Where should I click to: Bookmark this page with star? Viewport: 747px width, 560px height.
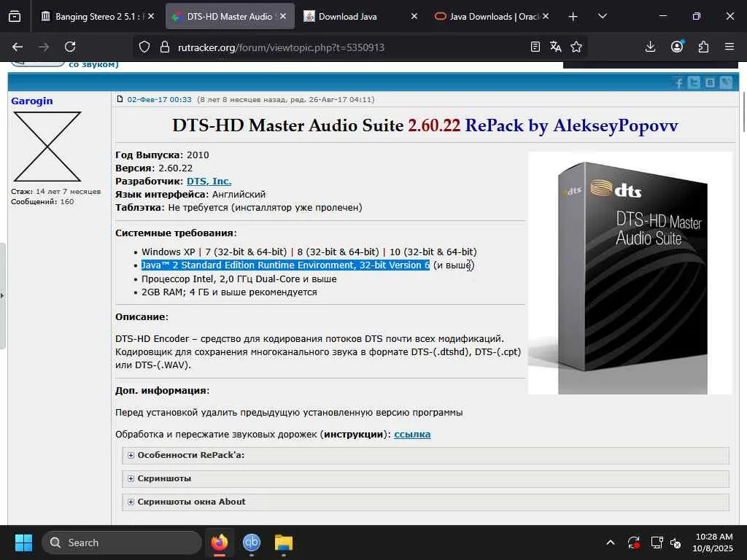click(576, 47)
